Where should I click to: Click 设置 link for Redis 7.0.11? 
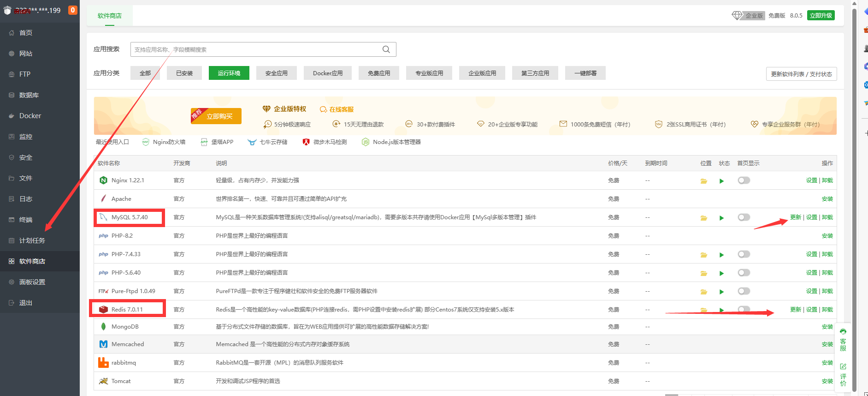811,310
